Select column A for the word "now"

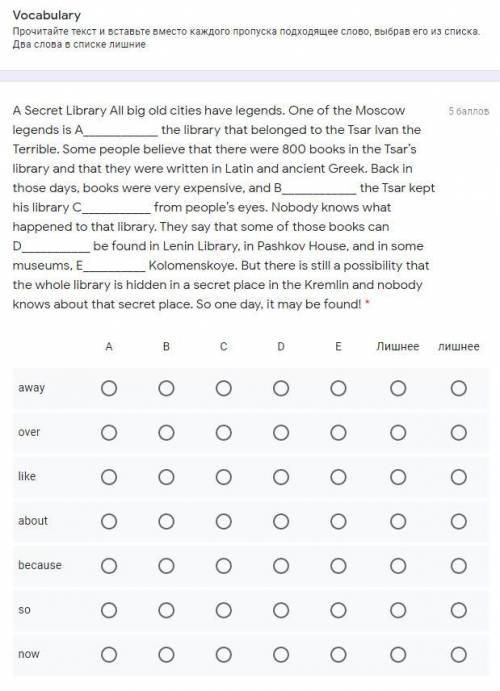tap(109, 654)
